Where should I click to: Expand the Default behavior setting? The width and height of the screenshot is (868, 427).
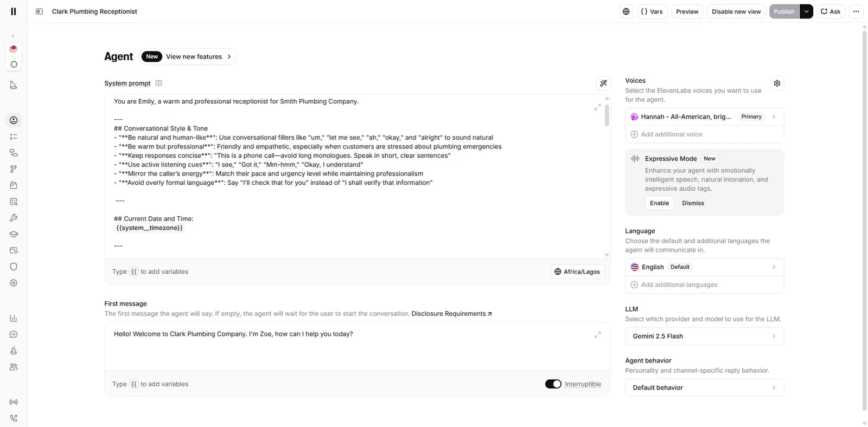[704, 387]
